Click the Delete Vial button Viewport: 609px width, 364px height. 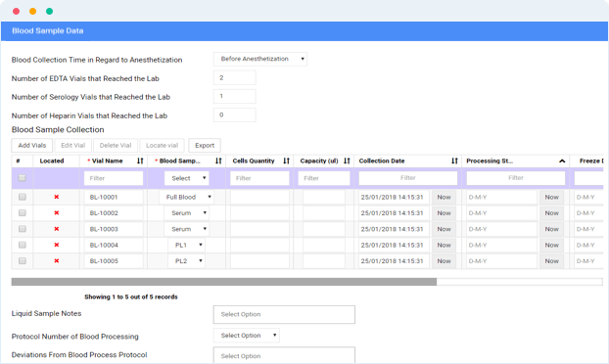tap(116, 145)
